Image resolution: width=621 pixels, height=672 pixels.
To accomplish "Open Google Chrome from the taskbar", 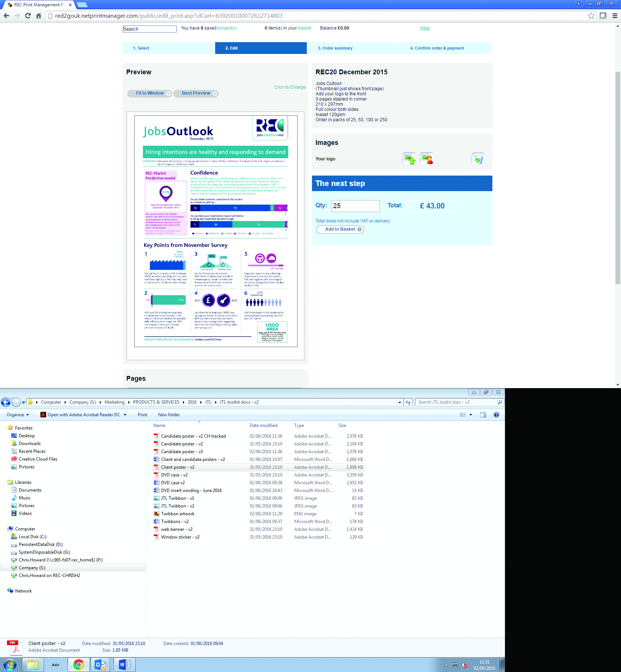I will [x=78, y=665].
